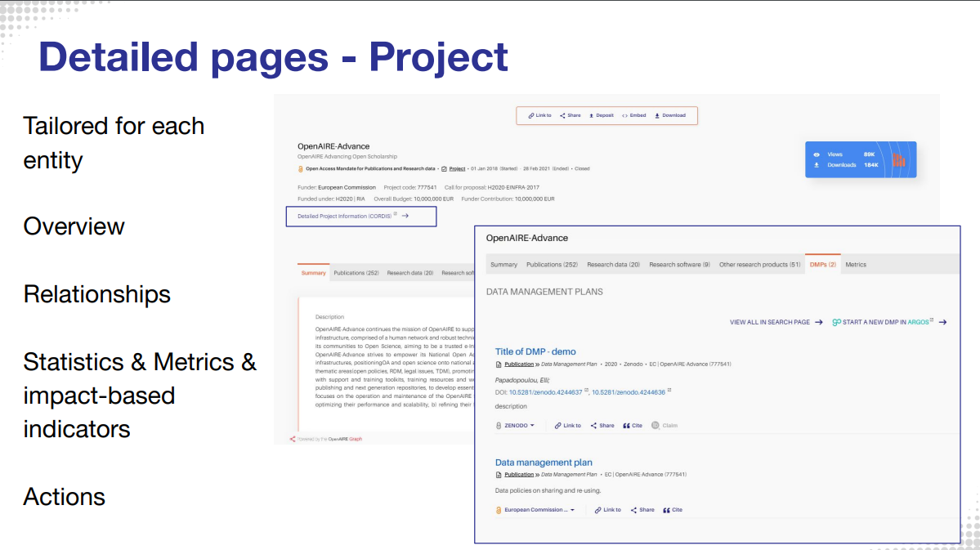This screenshot has height=550, width=980.
Task: Click the arrow next to Detailed Project Information
Action: (x=405, y=217)
